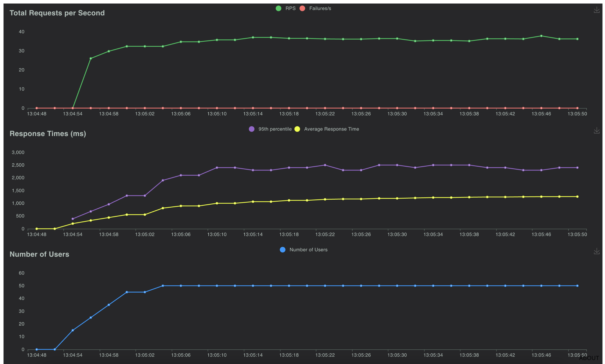Click 13:05:10 label on RPS chart axis

coord(217,114)
